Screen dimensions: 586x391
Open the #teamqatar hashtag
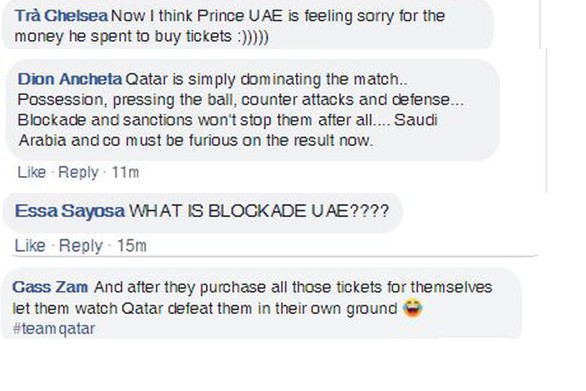tap(54, 329)
